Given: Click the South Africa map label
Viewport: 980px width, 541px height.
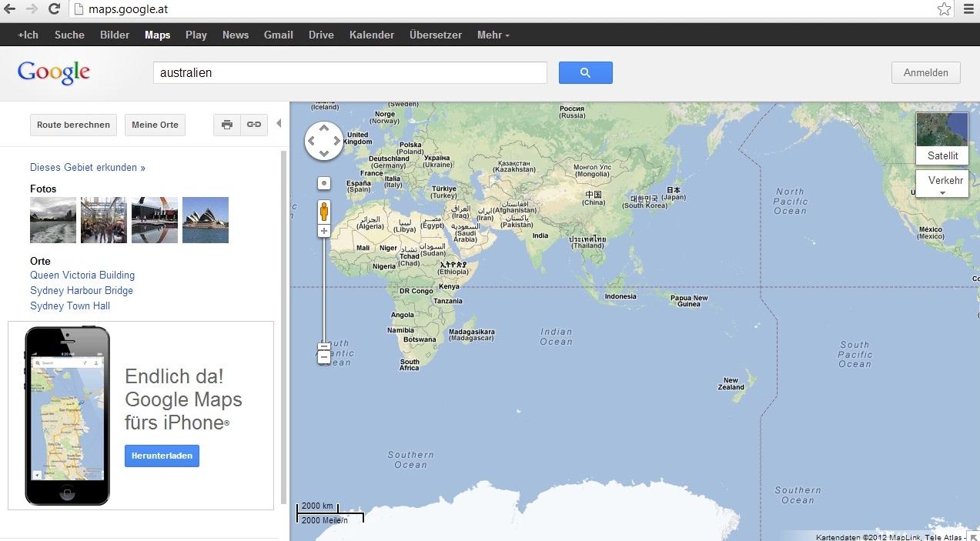Looking at the screenshot, I should tap(410, 365).
